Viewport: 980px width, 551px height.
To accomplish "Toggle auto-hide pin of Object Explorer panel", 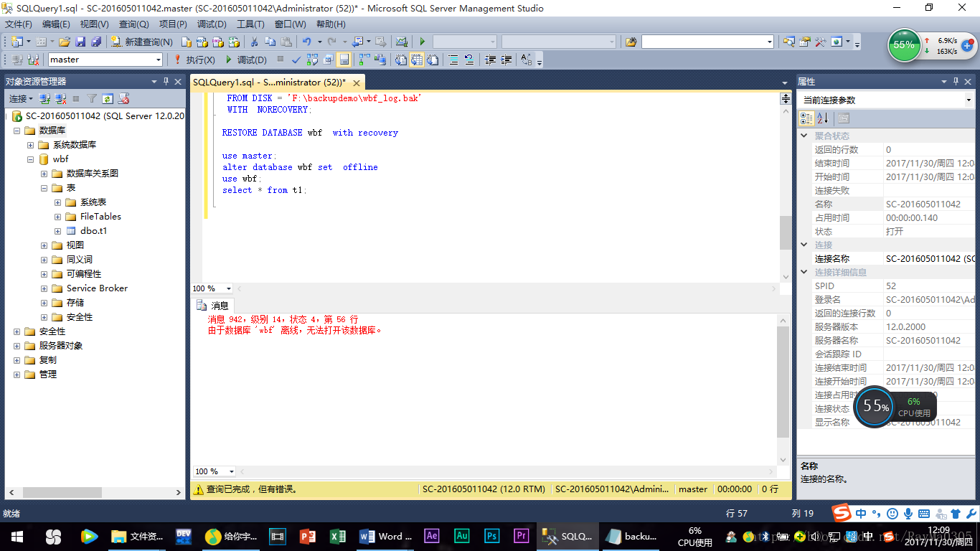I will click(166, 81).
